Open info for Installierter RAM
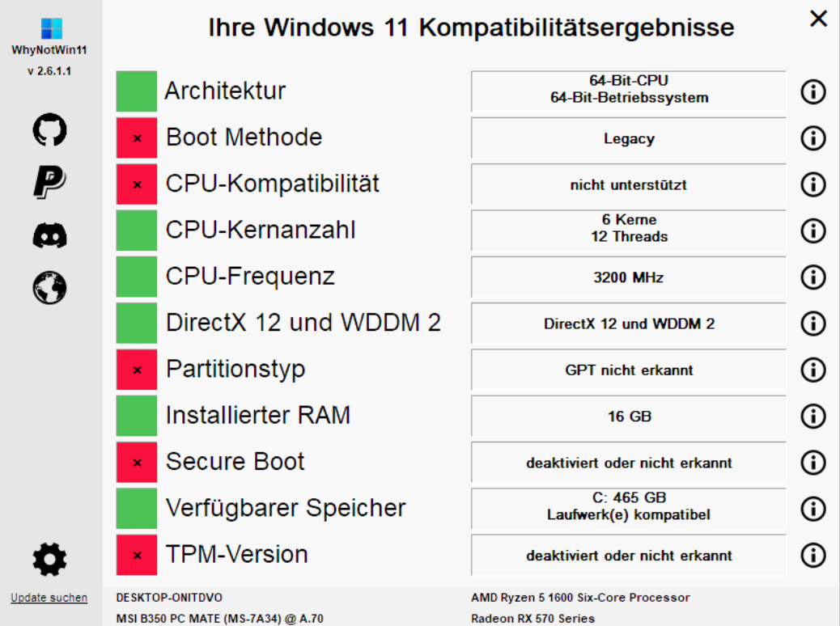Image resolution: width=840 pixels, height=626 pixels. 813,416
